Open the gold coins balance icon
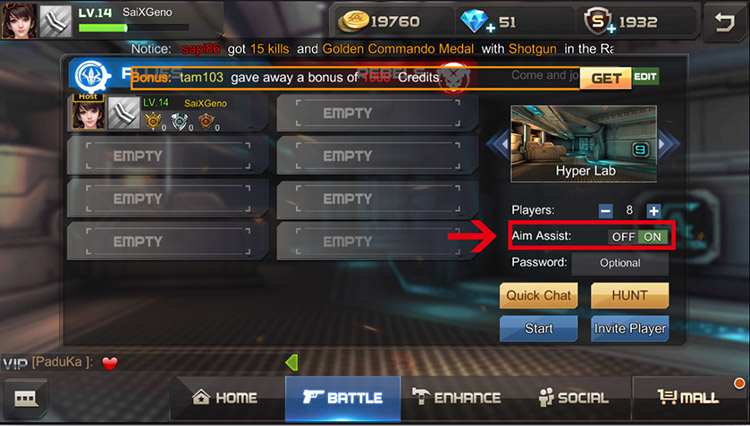Screen dimensions: 750x426 coord(353,22)
